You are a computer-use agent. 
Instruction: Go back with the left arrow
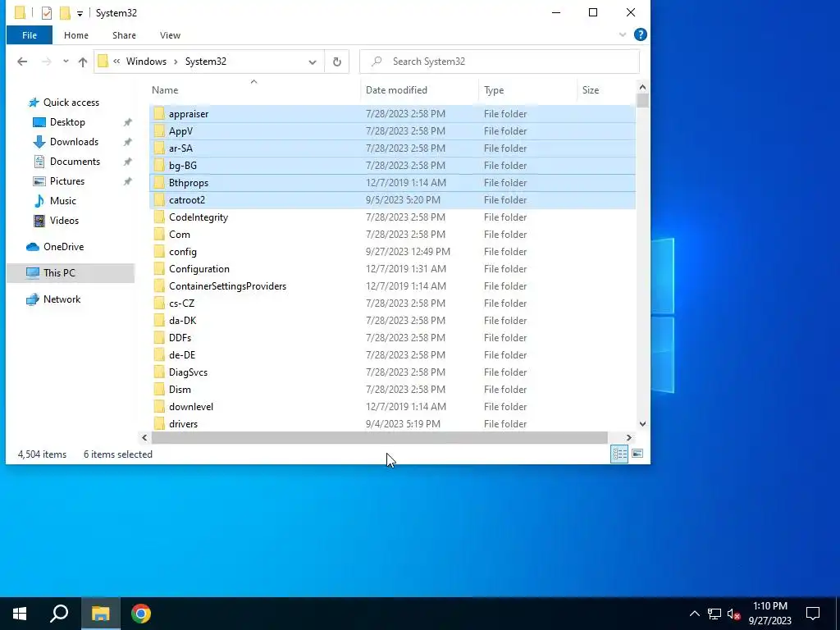point(22,62)
